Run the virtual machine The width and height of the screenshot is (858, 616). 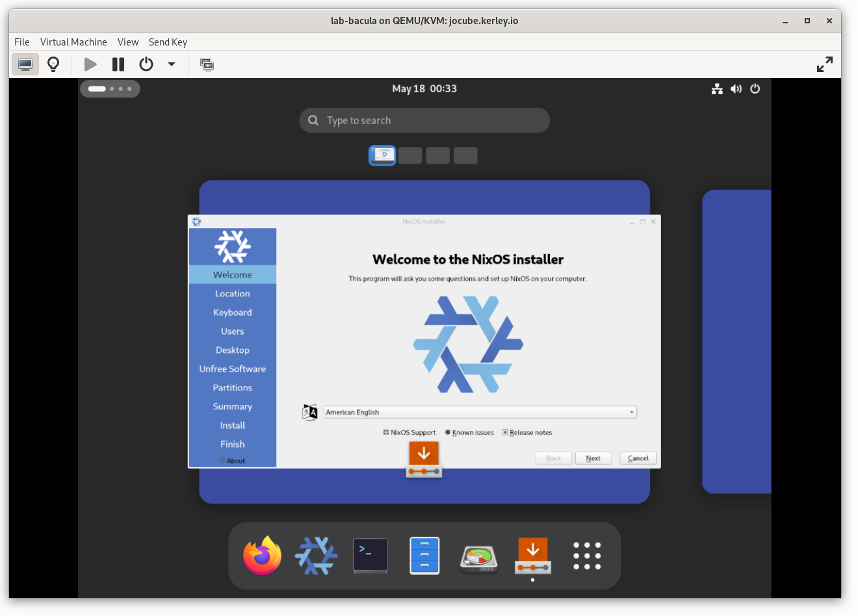coord(90,64)
